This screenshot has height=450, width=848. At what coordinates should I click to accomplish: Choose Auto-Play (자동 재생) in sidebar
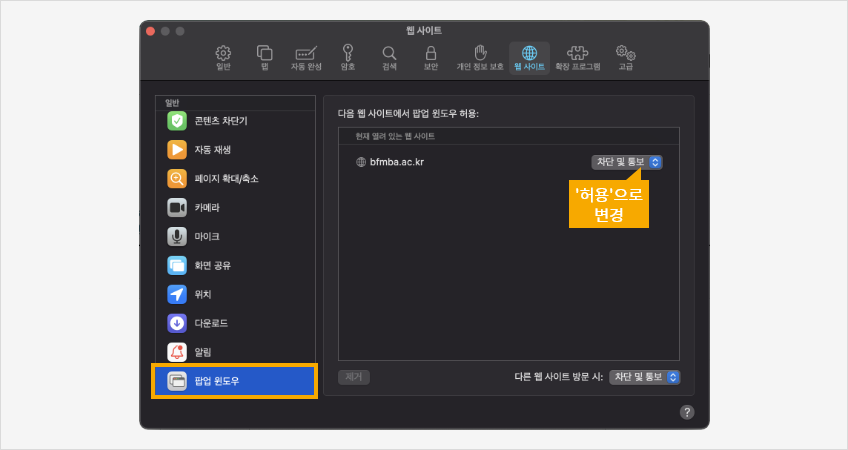212,150
